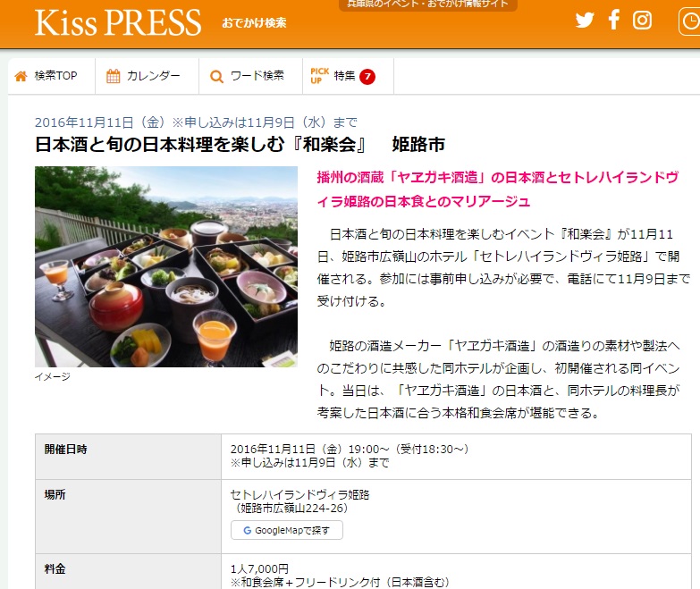Screen dimensions: 700x589
Task: Click the home icon beside 検索TOP
Action: [x=21, y=76]
